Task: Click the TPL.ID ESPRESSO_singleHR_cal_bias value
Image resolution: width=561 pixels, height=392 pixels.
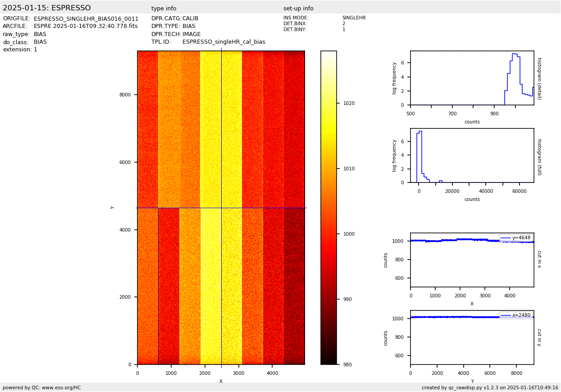Action: tap(223, 42)
